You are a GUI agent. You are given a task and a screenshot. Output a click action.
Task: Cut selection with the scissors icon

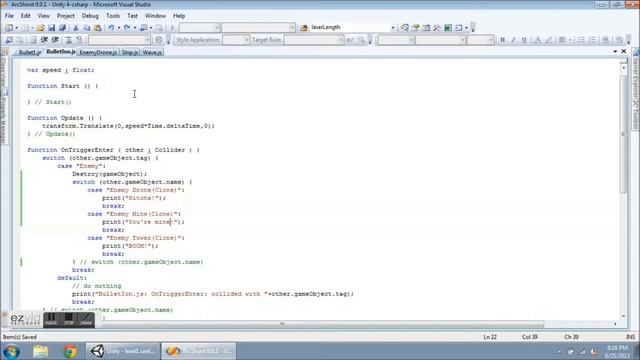[76, 28]
